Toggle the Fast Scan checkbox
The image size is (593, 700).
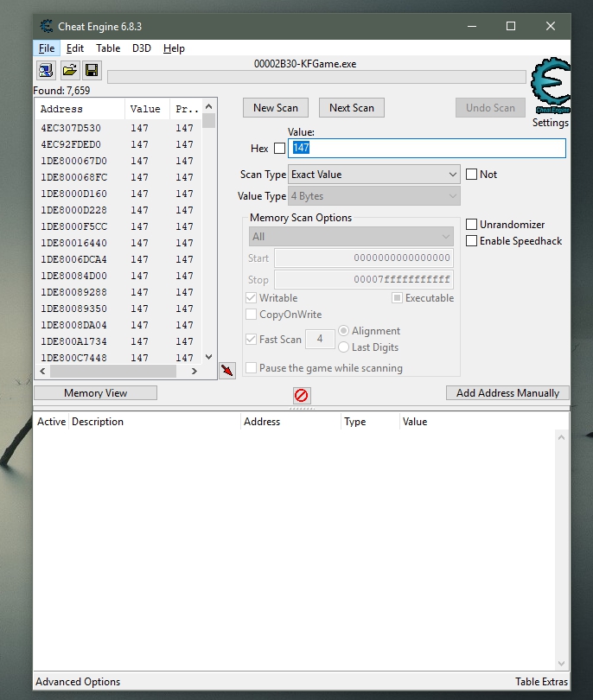pos(252,340)
